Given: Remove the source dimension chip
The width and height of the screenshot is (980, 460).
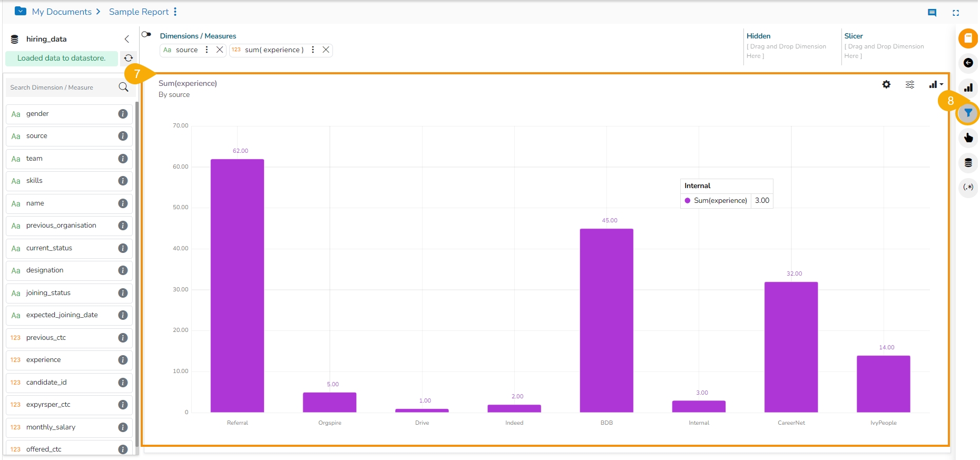Looking at the screenshot, I should (220, 50).
